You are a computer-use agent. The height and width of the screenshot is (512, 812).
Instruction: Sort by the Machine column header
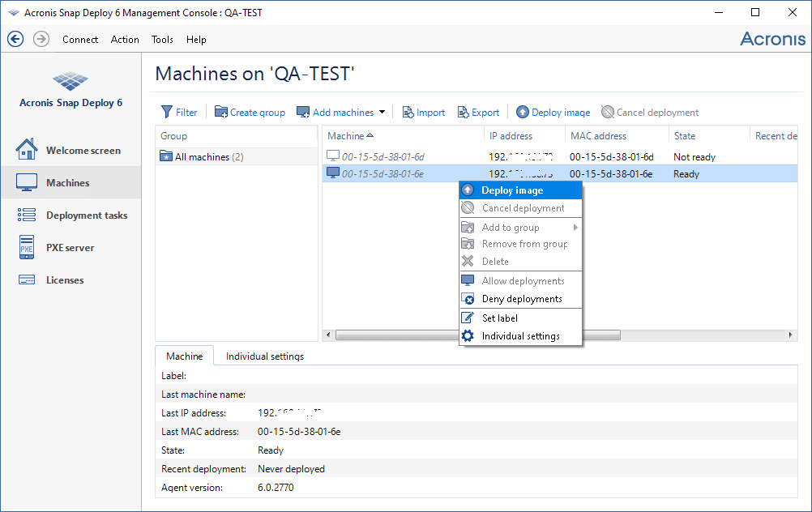(350, 136)
